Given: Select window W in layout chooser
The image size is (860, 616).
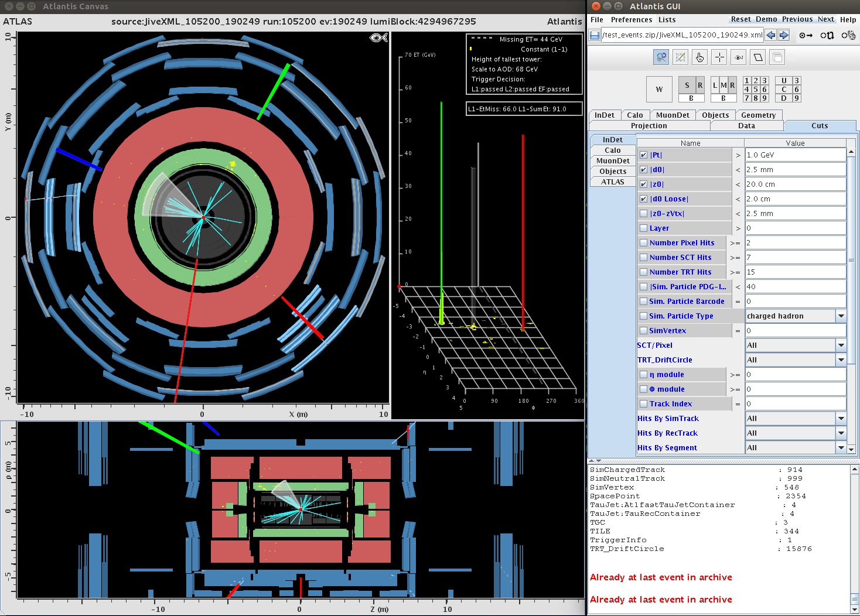Looking at the screenshot, I should pyautogui.click(x=660, y=89).
